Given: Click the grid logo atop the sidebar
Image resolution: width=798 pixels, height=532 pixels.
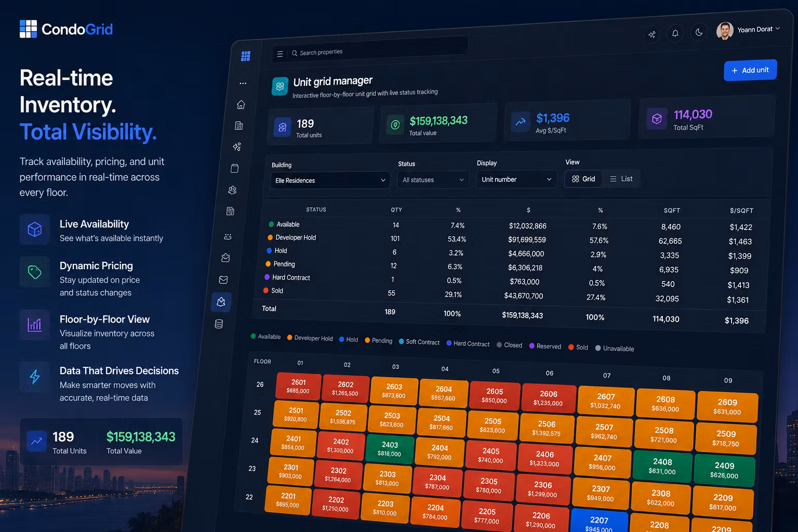Looking at the screenshot, I should click(246, 56).
